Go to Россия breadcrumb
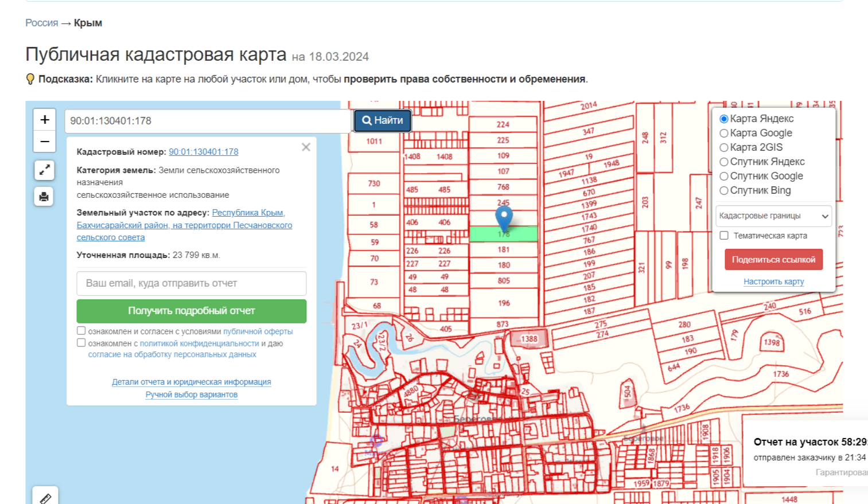Image resolution: width=868 pixels, height=504 pixels. (42, 23)
